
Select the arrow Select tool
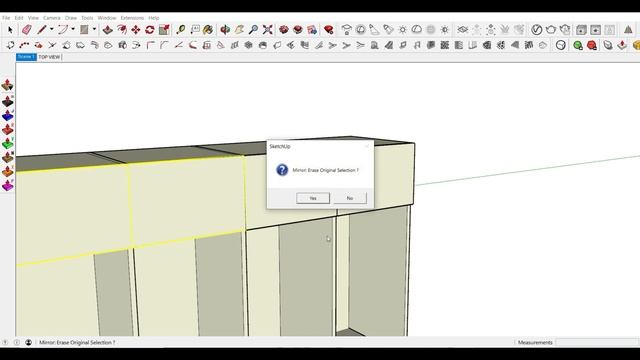(x=10, y=30)
